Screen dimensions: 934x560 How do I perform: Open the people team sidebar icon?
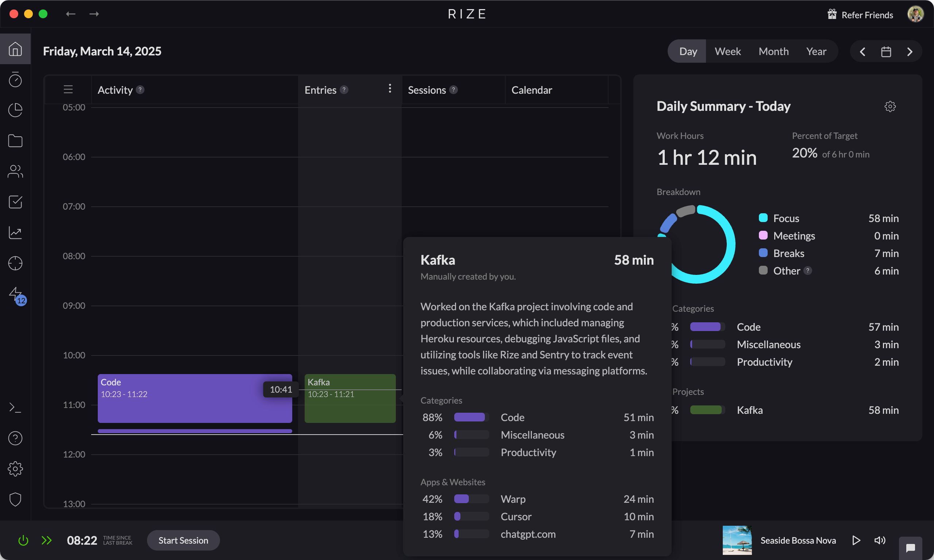[15, 171]
